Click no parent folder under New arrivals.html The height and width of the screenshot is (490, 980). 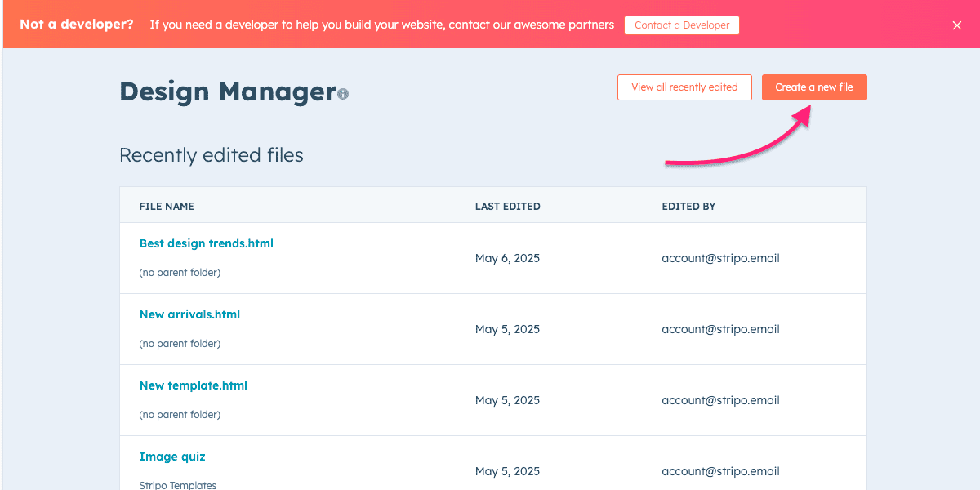click(x=178, y=343)
